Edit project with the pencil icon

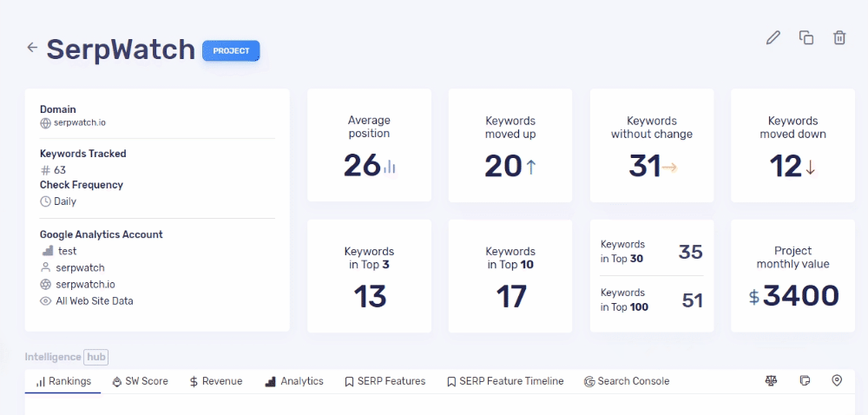(x=773, y=37)
